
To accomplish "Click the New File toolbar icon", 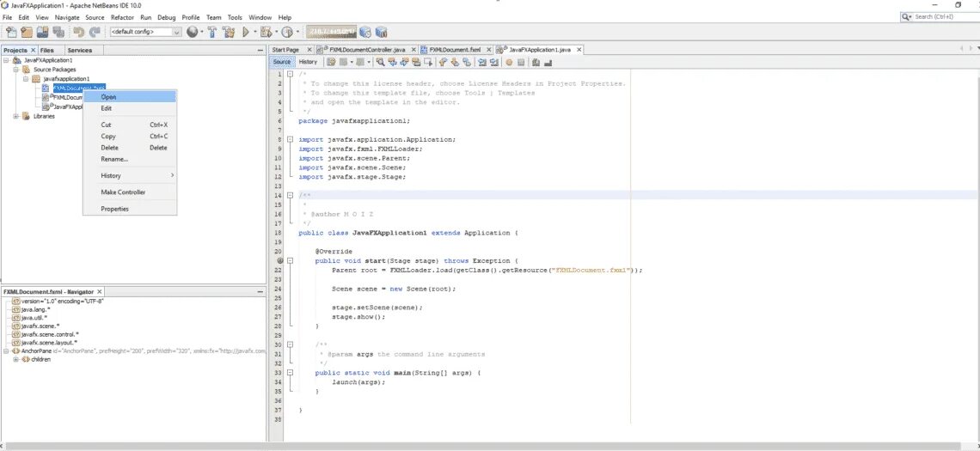I will pyautogui.click(x=11, y=32).
